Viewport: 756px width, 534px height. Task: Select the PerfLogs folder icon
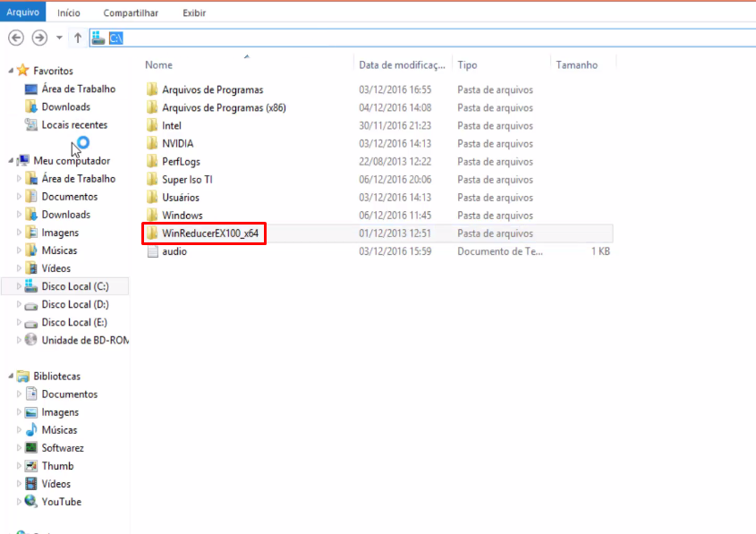pyautogui.click(x=152, y=161)
